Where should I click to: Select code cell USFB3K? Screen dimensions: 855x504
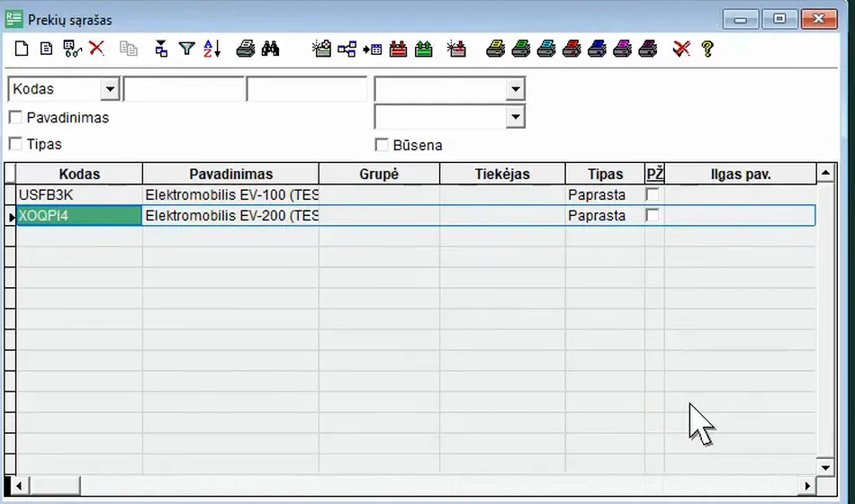coord(79,194)
